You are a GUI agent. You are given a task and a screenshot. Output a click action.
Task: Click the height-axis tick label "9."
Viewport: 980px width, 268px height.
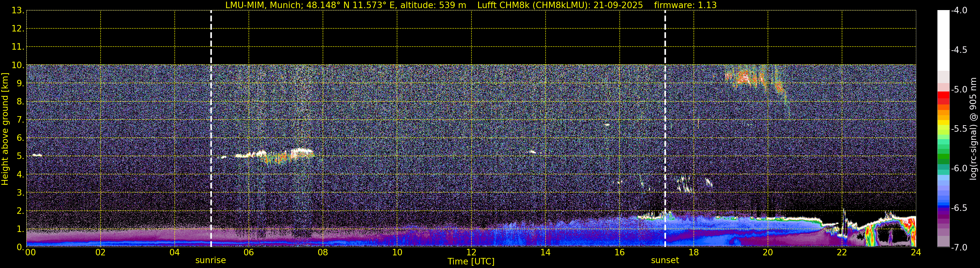point(20,83)
